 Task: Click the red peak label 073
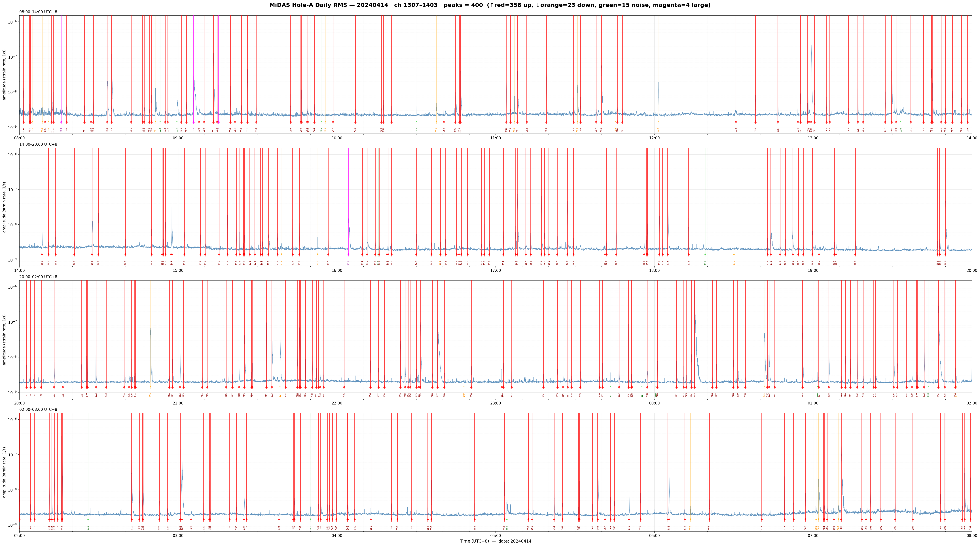pyautogui.click(x=736, y=130)
